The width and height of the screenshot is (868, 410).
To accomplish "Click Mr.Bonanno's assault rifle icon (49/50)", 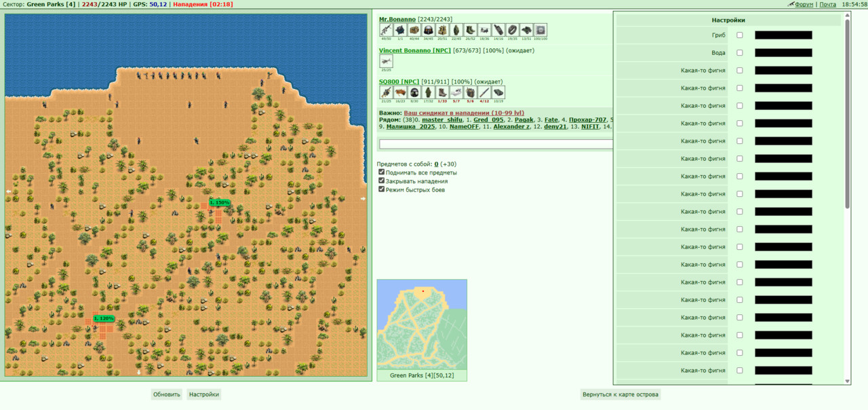I will (x=386, y=30).
